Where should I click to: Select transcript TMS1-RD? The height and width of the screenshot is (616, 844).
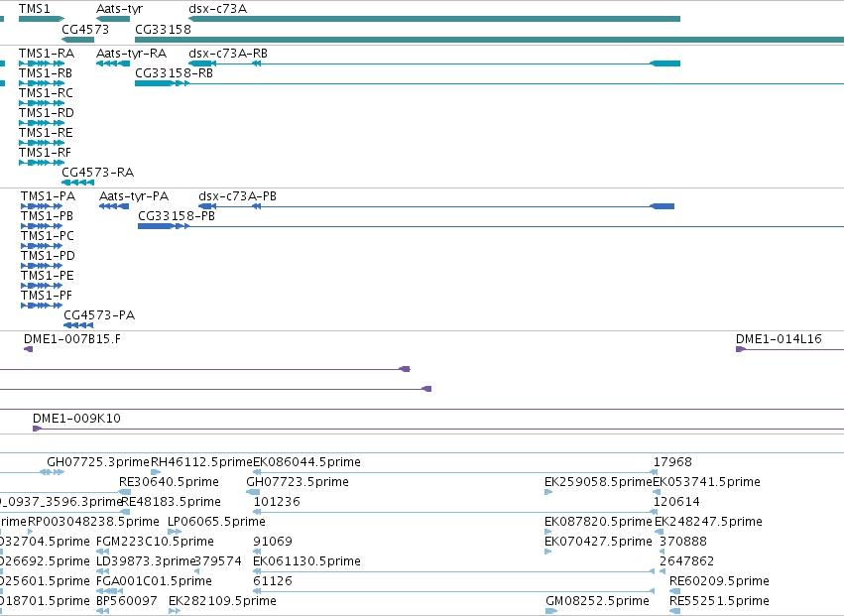(x=42, y=123)
